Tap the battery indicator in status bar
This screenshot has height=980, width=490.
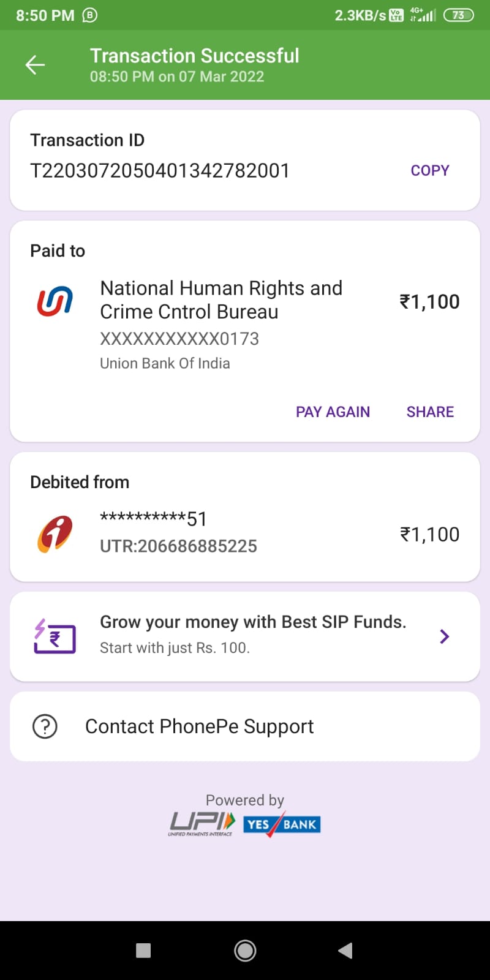pos(458,15)
